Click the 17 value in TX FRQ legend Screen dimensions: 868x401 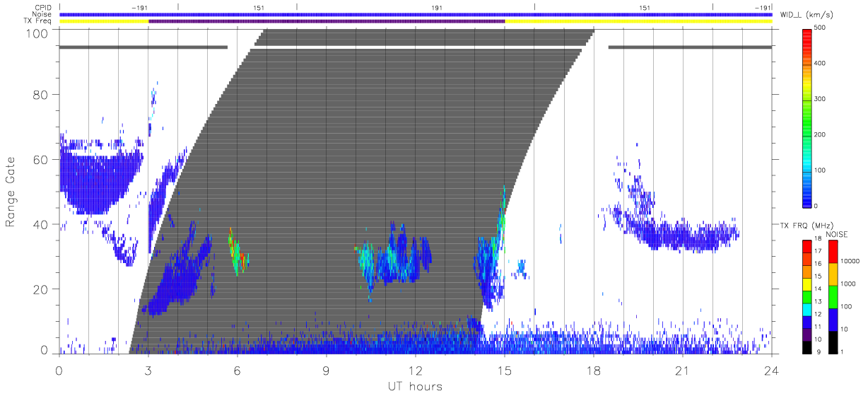pos(819,250)
